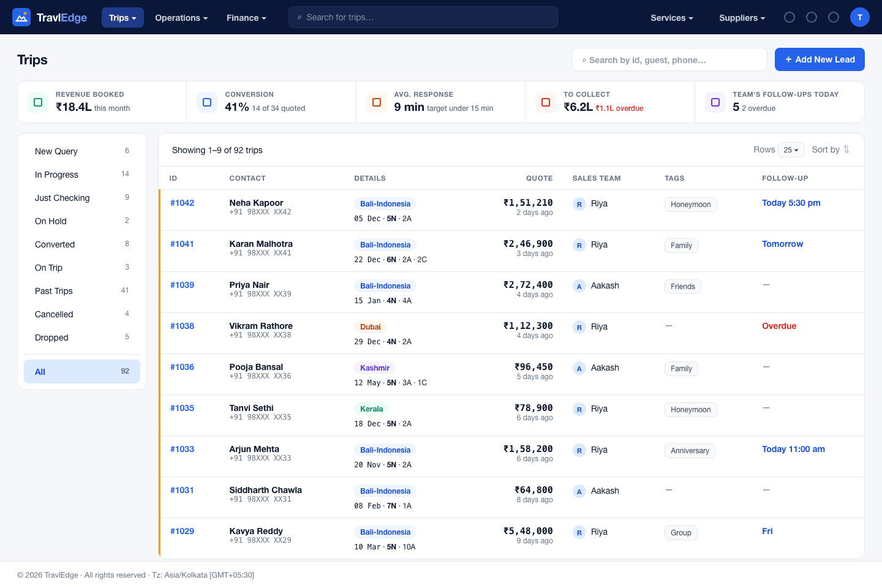This screenshot has width=882, height=588.
Task: Open trip #1042 link
Action: pyautogui.click(x=182, y=203)
